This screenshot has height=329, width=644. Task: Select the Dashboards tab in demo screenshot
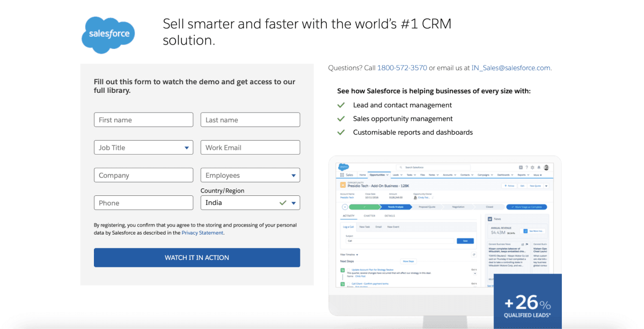tap(505, 175)
